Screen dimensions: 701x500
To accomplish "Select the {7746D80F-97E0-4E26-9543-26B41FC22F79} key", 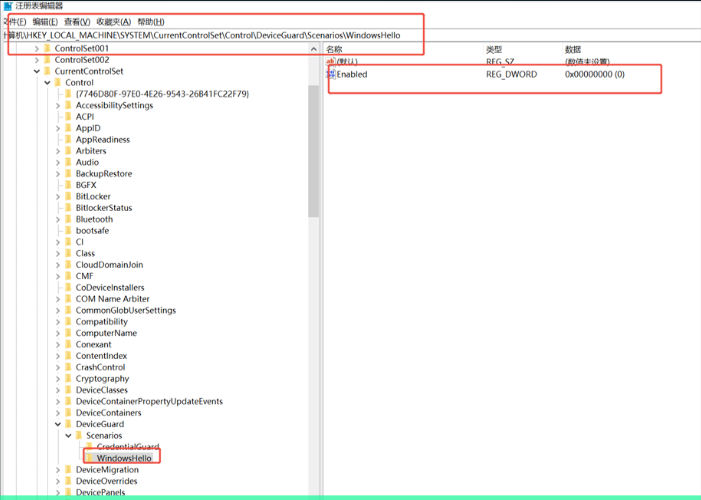I will click(x=162, y=94).
